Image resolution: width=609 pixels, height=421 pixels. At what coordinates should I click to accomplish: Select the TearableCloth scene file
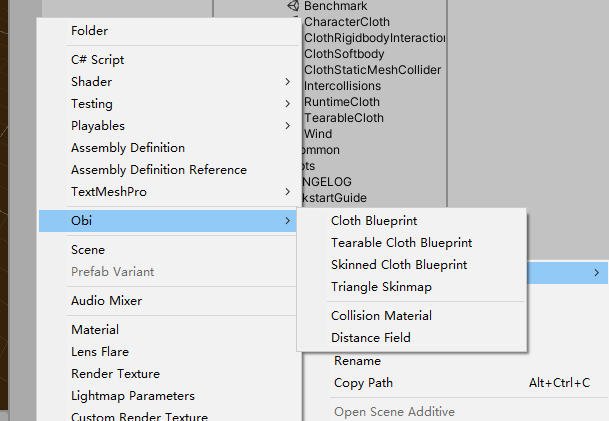click(x=344, y=118)
